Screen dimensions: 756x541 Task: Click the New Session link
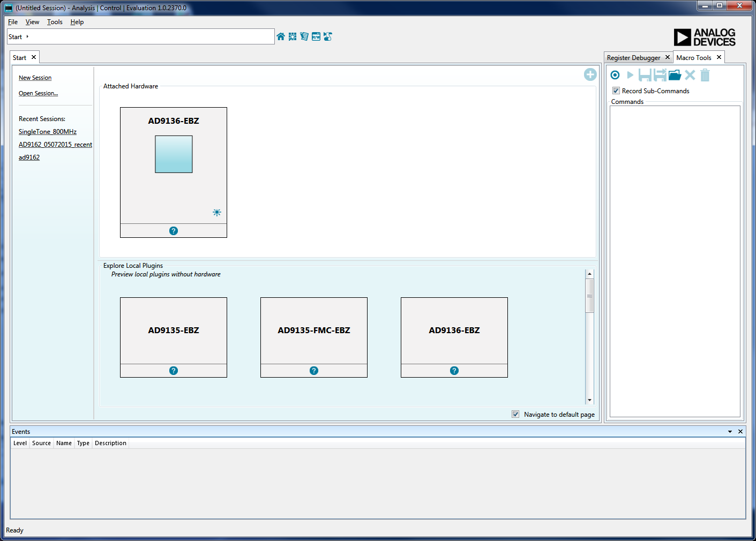35,78
